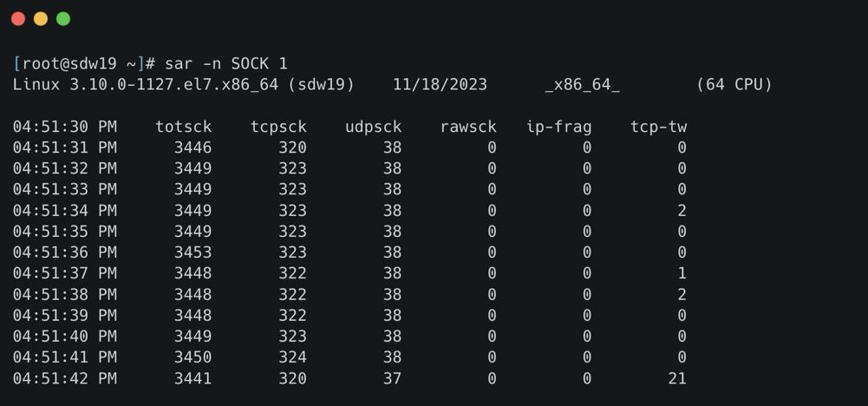Click the tcp-tw value 21
Viewport: 868px width, 406px height.
[x=677, y=378]
